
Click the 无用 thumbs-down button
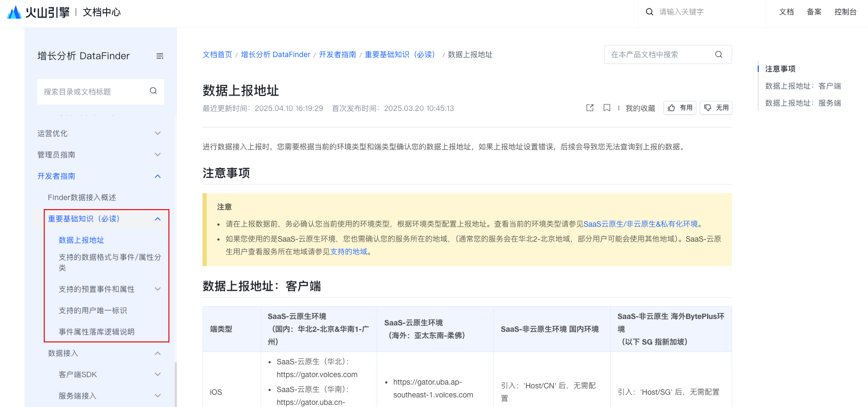point(716,108)
